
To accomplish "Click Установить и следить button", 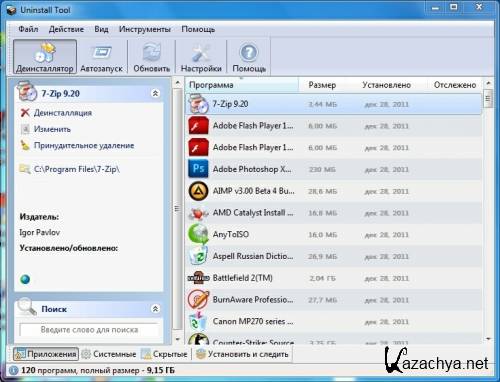I will click(243, 354).
